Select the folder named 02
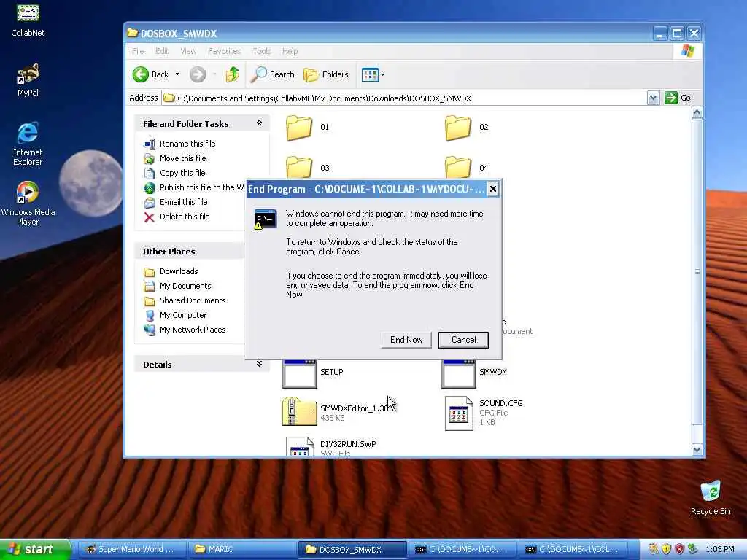747x560 pixels. point(466,127)
